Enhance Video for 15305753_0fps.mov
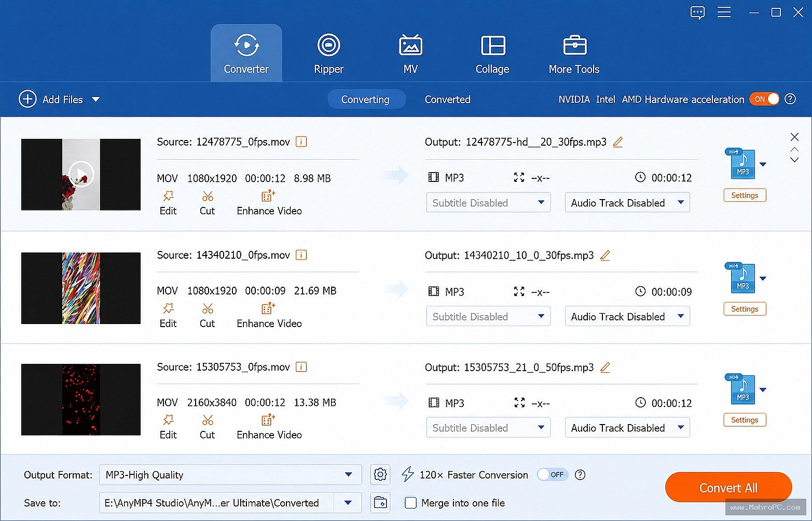This screenshot has height=521, width=812. [x=269, y=427]
